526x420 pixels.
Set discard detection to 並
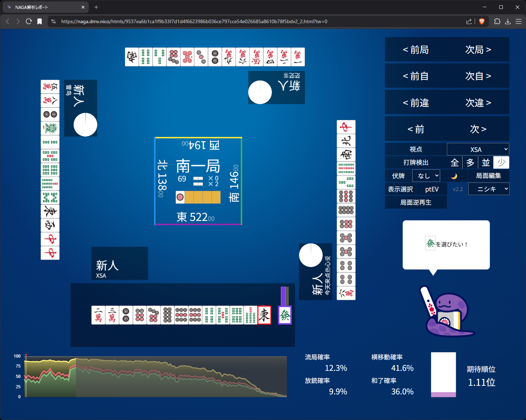click(486, 163)
